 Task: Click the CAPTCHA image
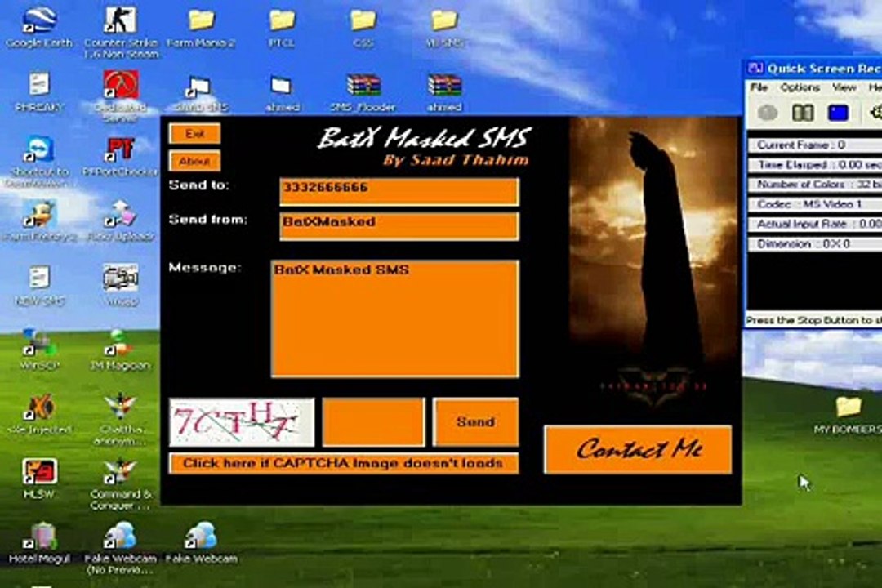coord(242,422)
